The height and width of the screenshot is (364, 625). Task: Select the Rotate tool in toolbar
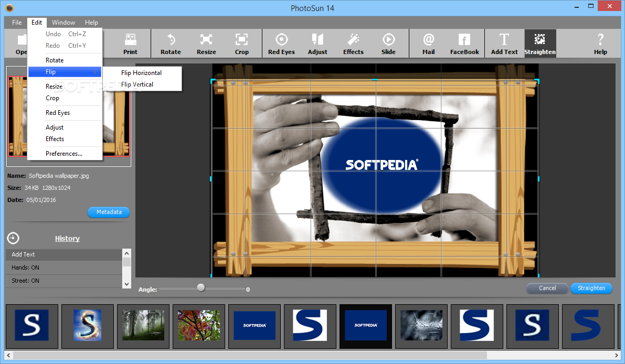pyautogui.click(x=171, y=44)
